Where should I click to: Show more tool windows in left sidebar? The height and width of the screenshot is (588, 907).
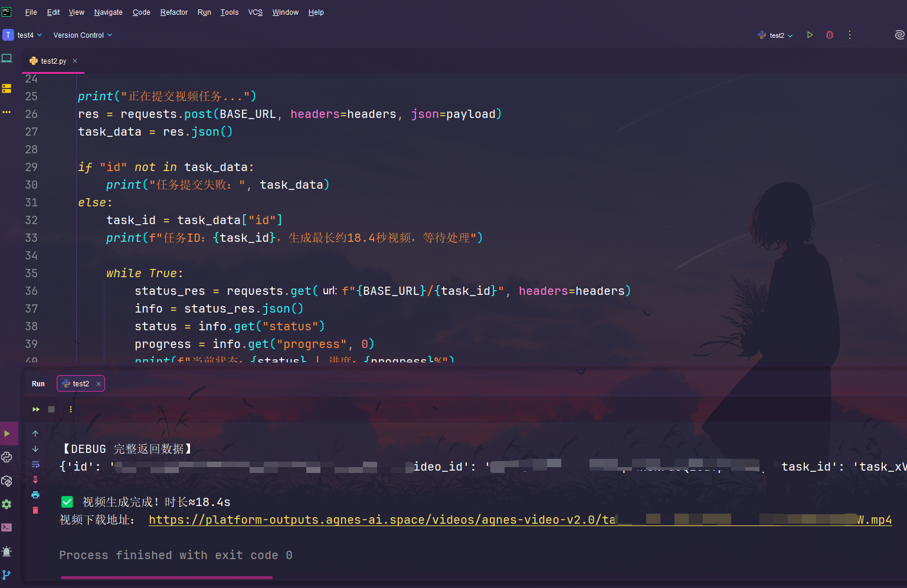click(7, 112)
